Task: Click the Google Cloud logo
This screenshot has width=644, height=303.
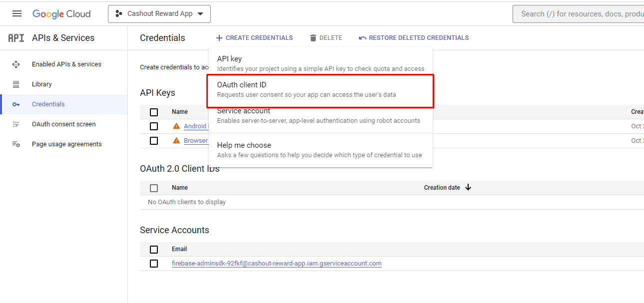Action: tap(61, 14)
